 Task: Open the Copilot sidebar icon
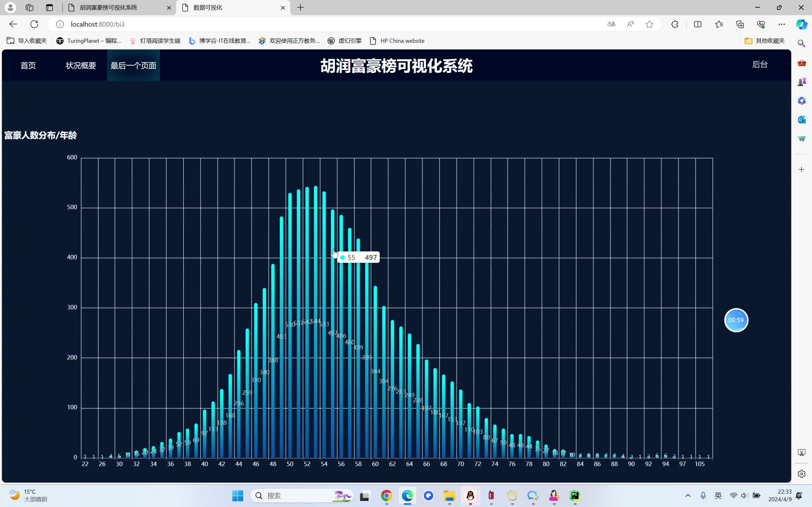point(802,24)
